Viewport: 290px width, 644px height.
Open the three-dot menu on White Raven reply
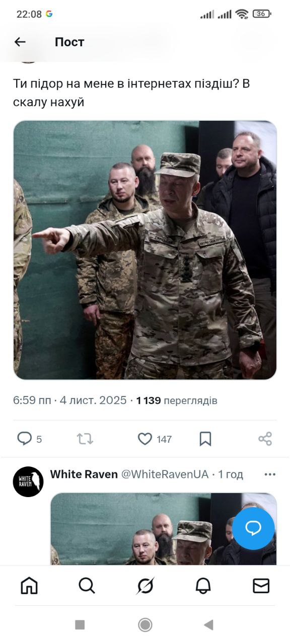(270, 474)
